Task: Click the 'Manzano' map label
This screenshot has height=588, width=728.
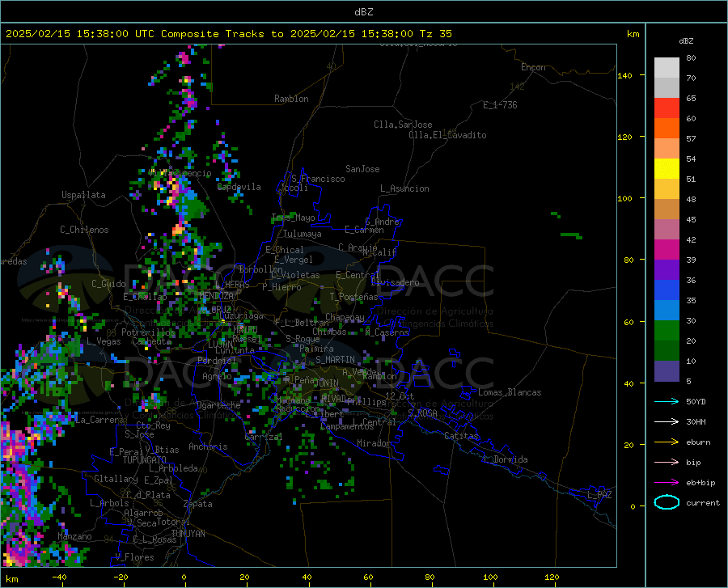Action: [74, 536]
